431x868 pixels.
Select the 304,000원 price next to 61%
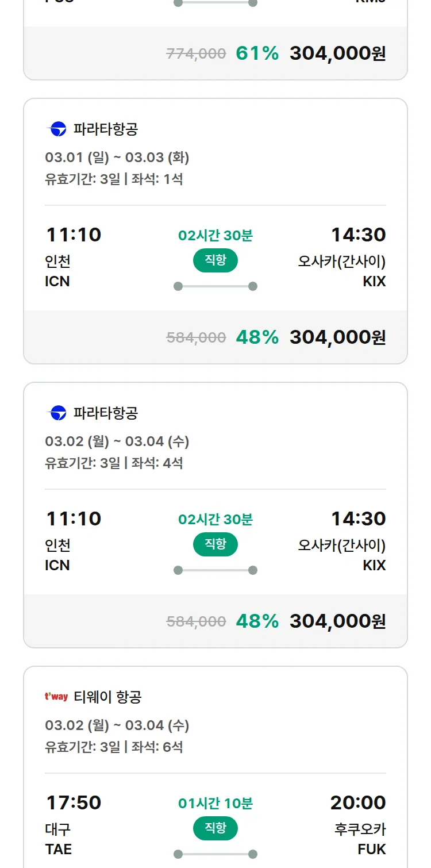coord(337,53)
